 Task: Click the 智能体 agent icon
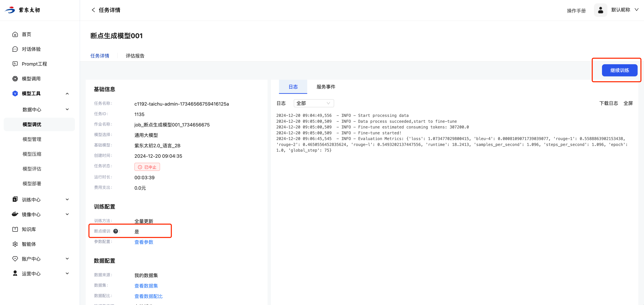(15, 244)
